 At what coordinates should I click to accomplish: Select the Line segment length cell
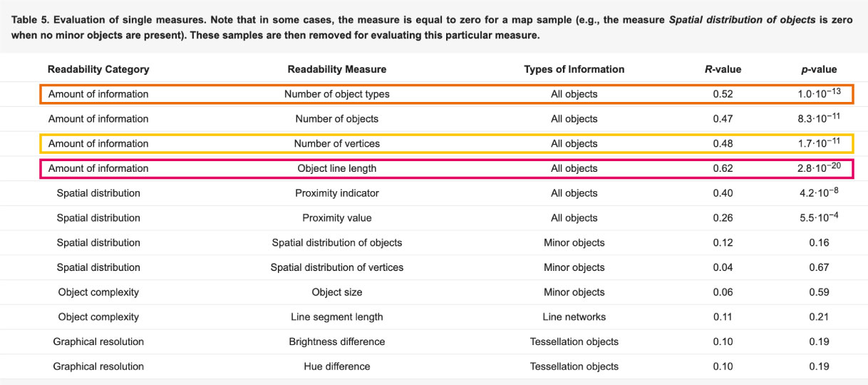(x=337, y=317)
